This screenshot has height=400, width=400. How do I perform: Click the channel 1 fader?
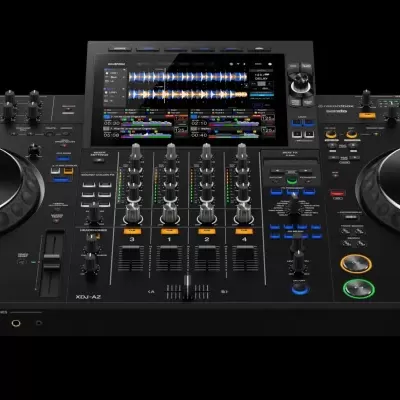[169, 258]
